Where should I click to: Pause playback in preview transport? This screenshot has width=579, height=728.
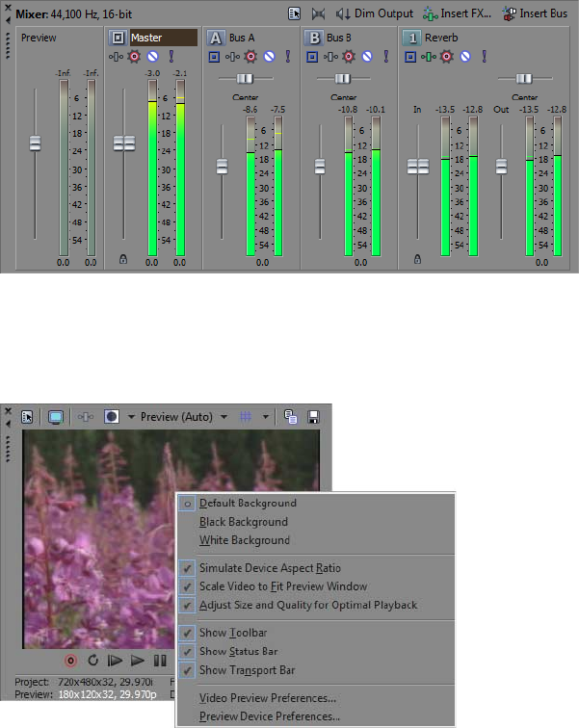tap(160, 661)
